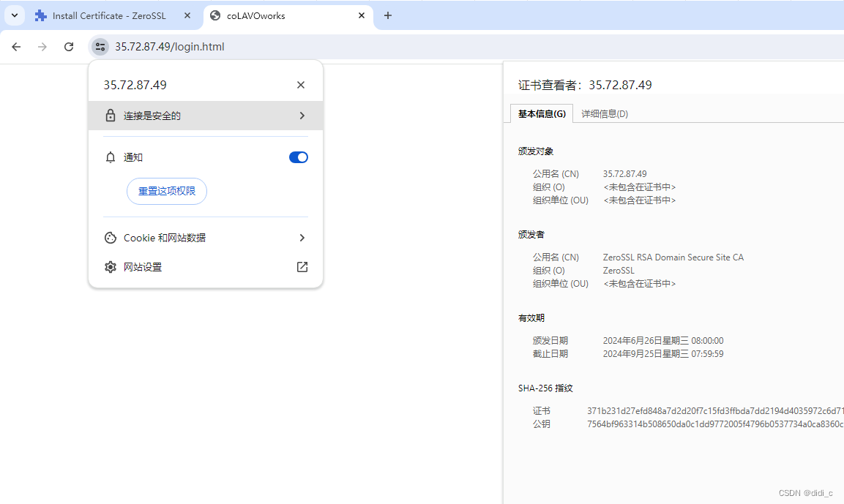Screen dimensions: 844x504
Task: Click the gear icon beside 网站设置
Action: [x=111, y=266]
